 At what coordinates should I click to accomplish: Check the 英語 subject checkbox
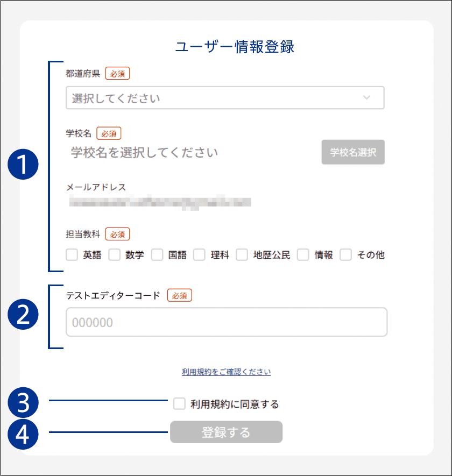72,255
